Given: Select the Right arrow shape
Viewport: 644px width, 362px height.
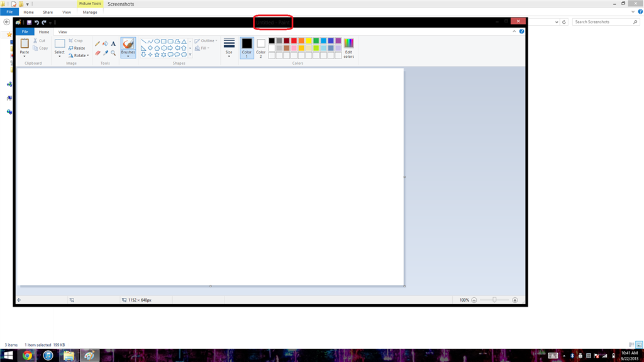Looking at the screenshot, I should click(170, 48).
